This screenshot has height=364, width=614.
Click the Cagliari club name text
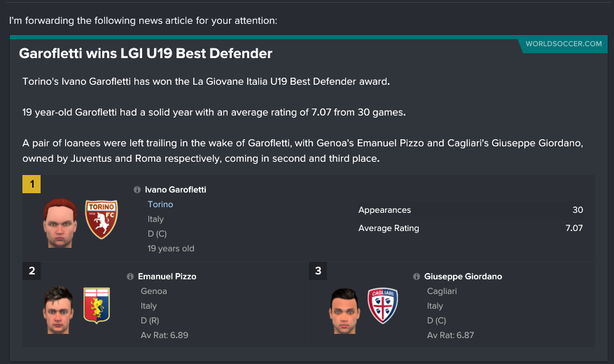coord(442,291)
